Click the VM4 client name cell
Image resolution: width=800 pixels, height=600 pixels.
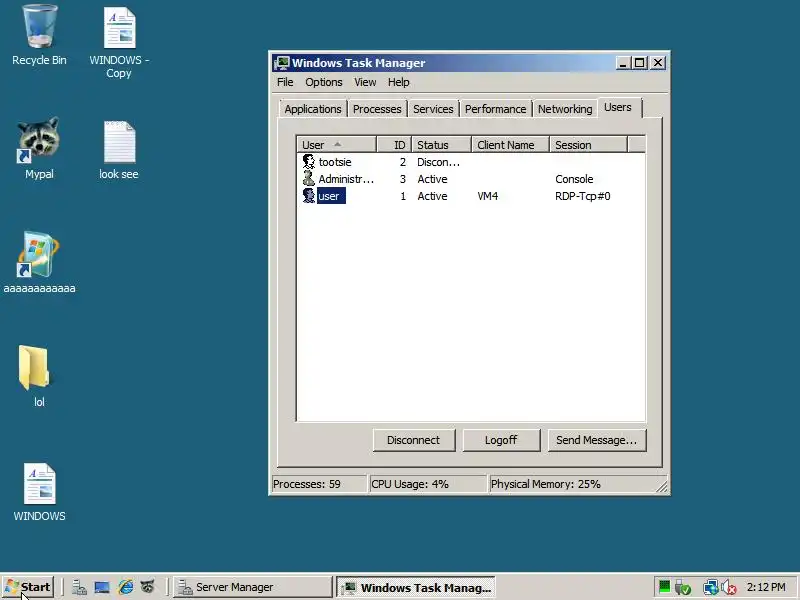(x=487, y=196)
